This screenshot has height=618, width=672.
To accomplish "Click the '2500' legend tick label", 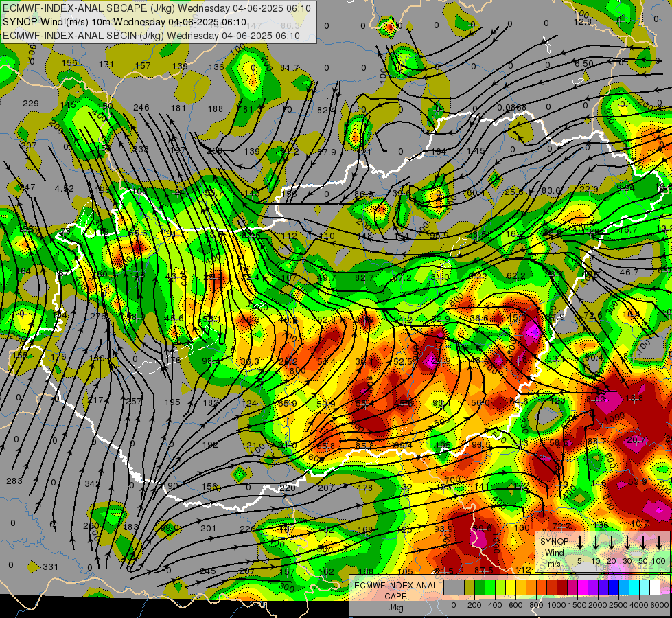I will click(x=618, y=605).
